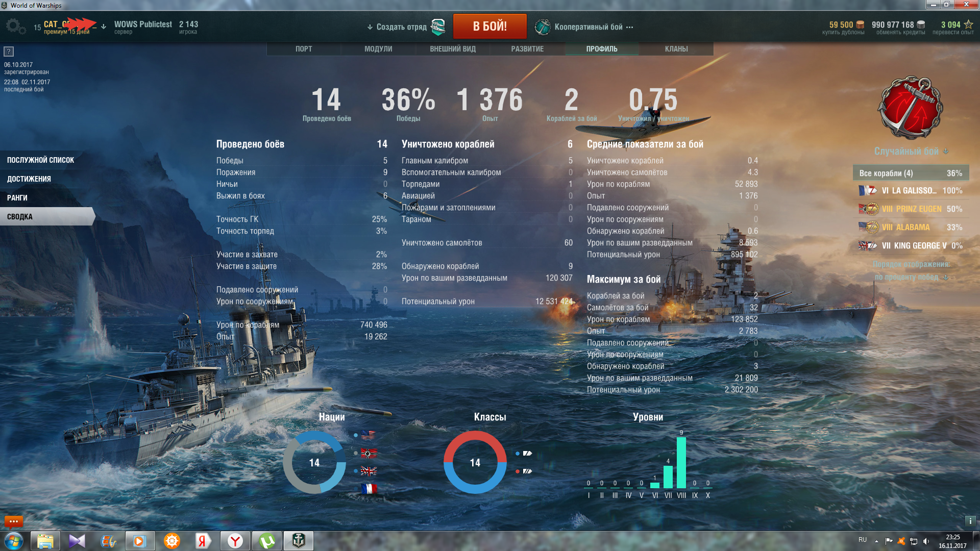Select Все корабли (4) row
980x551 pixels.
[911, 173]
